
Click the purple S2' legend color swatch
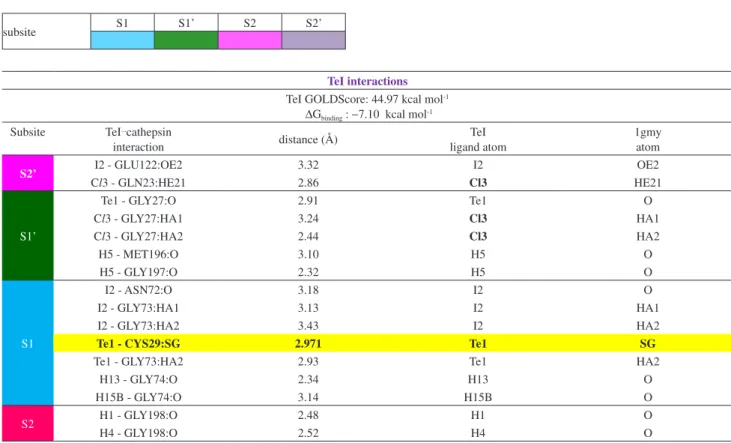313,40
